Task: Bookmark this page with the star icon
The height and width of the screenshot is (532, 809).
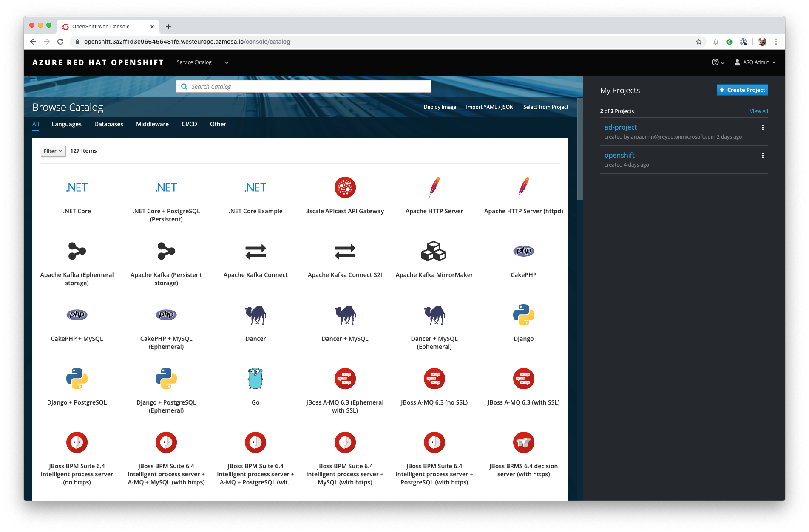Action: point(698,42)
